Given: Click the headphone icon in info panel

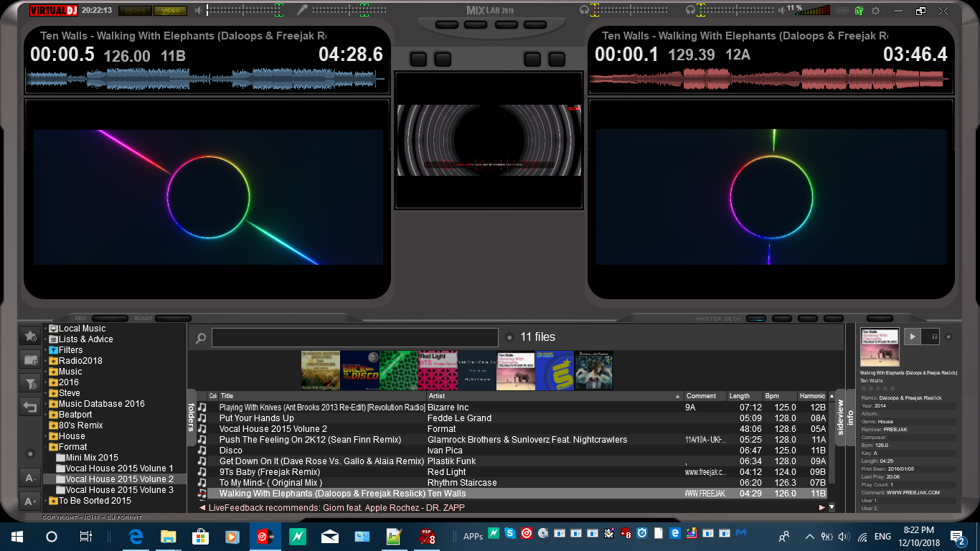Looking at the screenshot, I should click(x=934, y=336).
